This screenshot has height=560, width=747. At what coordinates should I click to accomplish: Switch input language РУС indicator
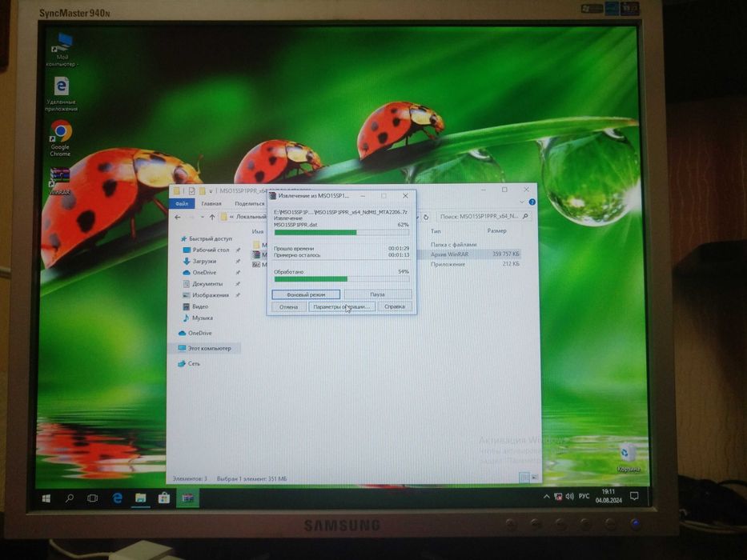coord(584,496)
